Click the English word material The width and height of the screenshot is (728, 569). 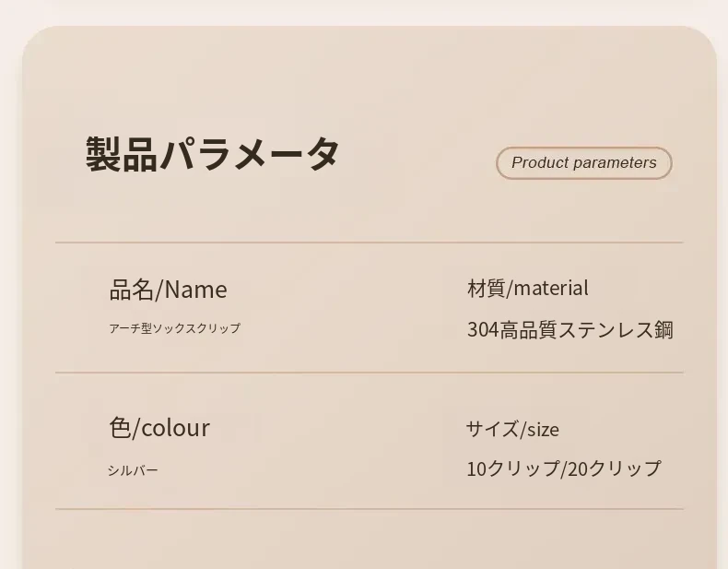551,288
